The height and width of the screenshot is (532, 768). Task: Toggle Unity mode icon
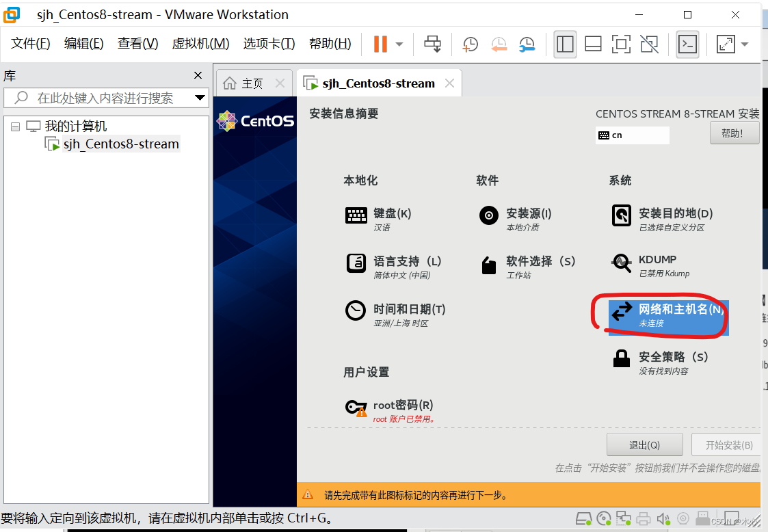point(650,44)
